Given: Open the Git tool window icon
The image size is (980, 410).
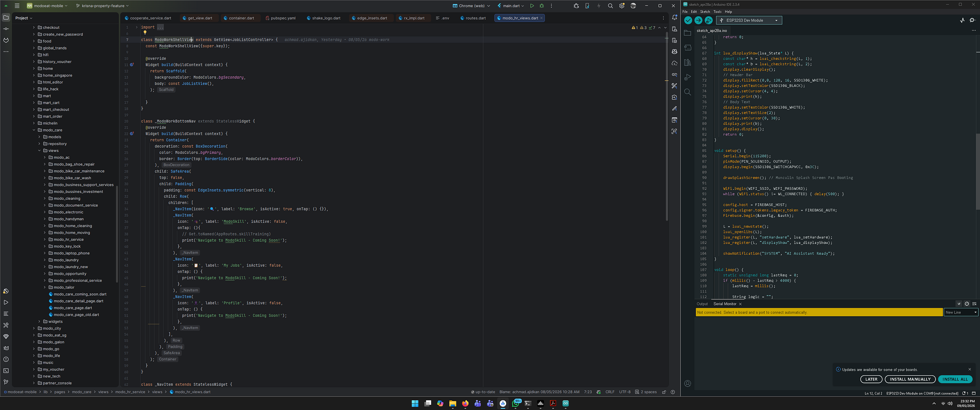Looking at the screenshot, I should pyautogui.click(x=6, y=382).
